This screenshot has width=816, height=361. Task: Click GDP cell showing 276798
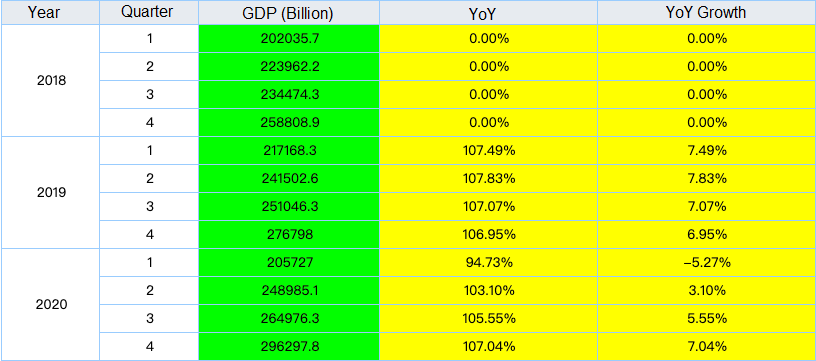point(289,235)
